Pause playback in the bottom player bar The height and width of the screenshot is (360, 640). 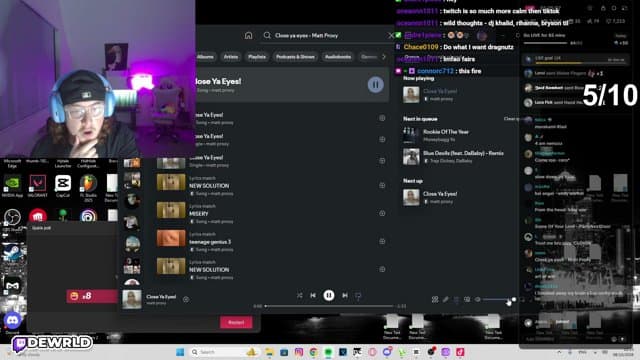click(329, 295)
